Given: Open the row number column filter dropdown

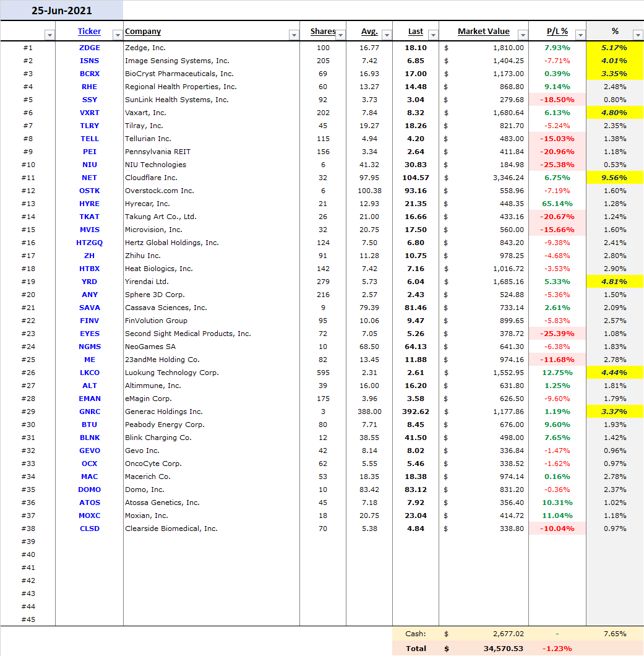Looking at the screenshot, I should pyautogui.click(x=49, y=35).
